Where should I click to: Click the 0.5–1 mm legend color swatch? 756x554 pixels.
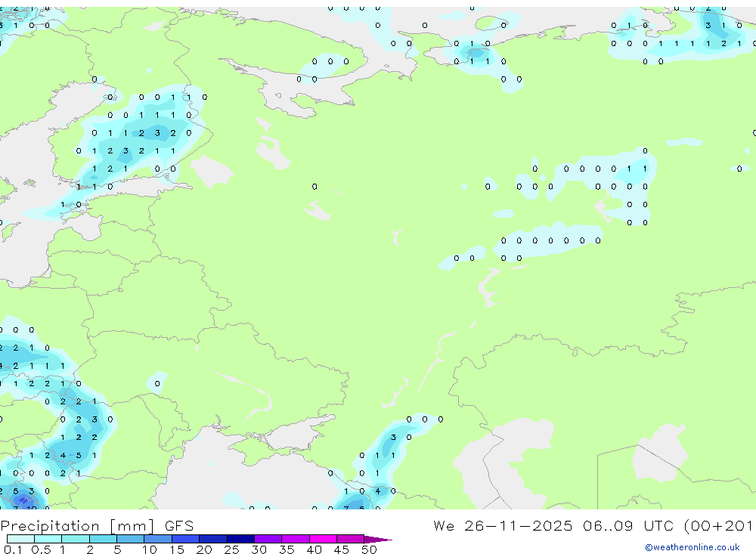[x=48, y=539]
